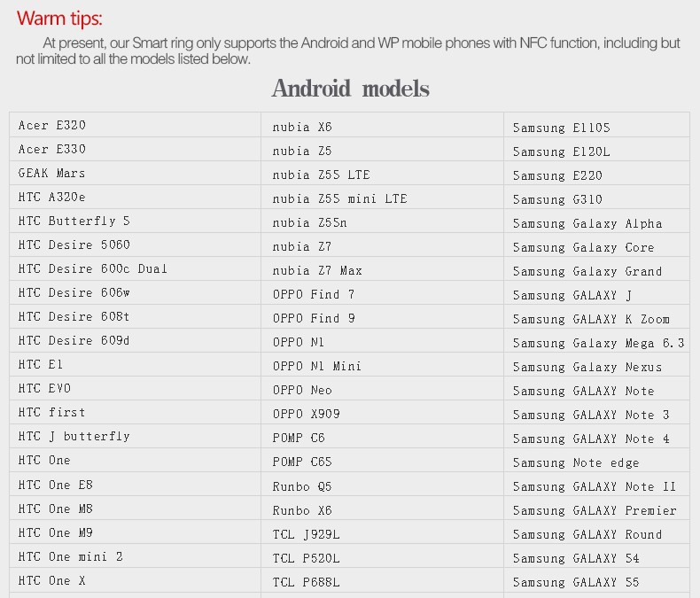Screen dimensions: 700x598
Task: Select HTC One mini 2 entry
Action: pos(71,556)
